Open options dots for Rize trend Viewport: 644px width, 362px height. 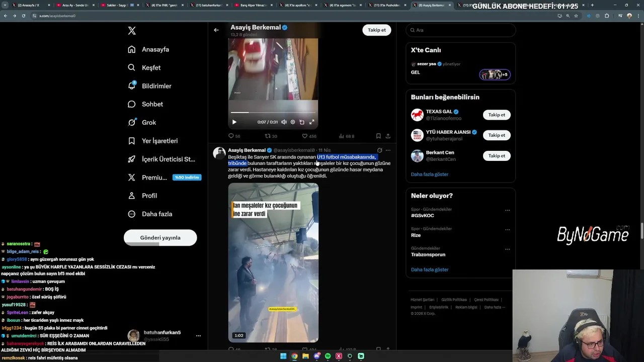coord(507,230)
